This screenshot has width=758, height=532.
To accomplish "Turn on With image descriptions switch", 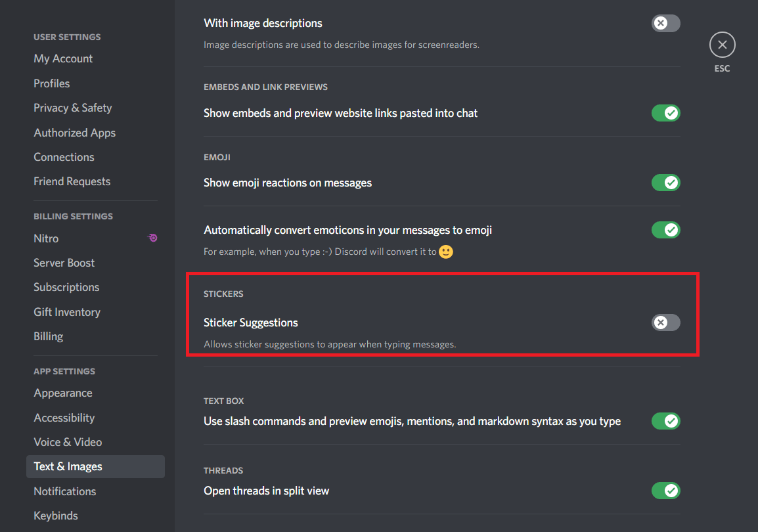I will coord(665,23).
